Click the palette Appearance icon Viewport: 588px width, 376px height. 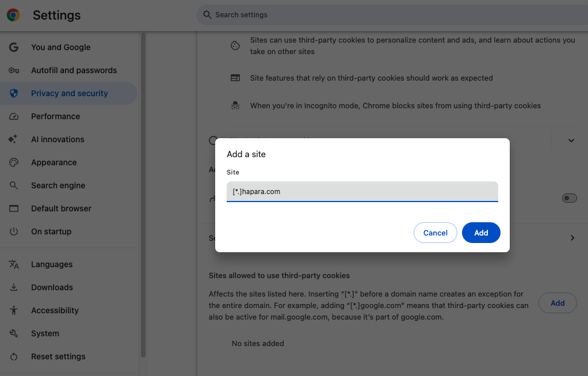(14, 162)
